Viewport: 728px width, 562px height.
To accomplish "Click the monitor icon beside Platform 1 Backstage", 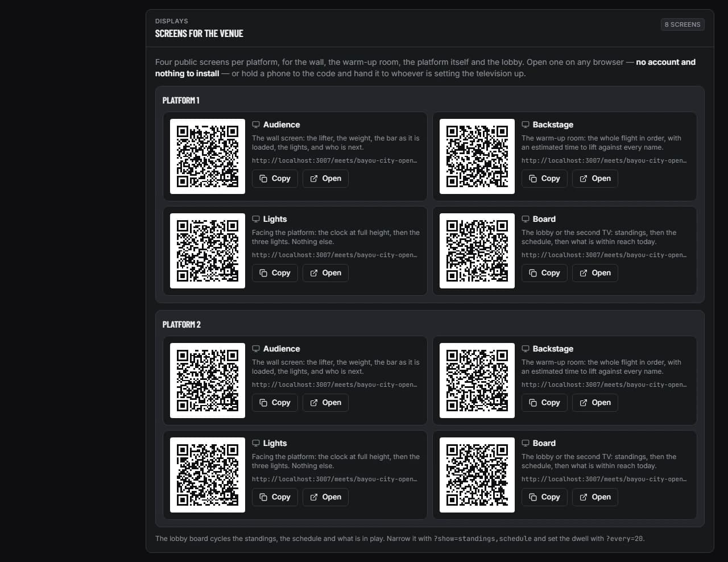I will pos(526,125).
